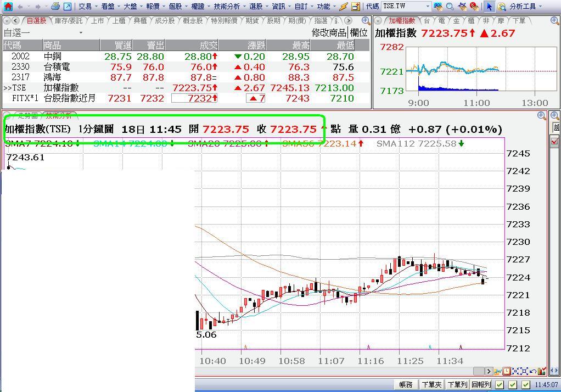Image resolution: width=561 pixels, height=392 pixels.
Task: Click the chart horizontal scrollbar thumb
Action: click(479, 371)
